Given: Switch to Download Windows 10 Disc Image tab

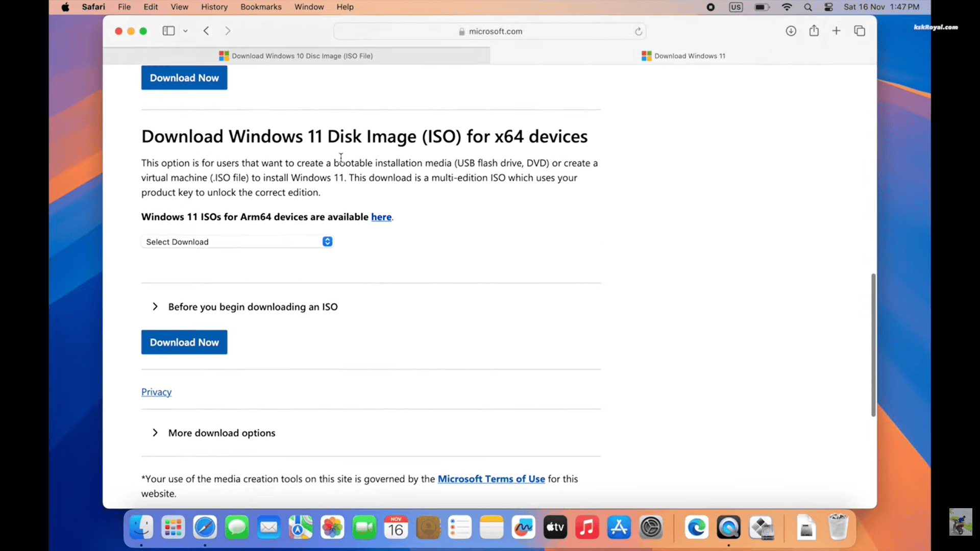Looking at the screenshot, I should (296, 56).
